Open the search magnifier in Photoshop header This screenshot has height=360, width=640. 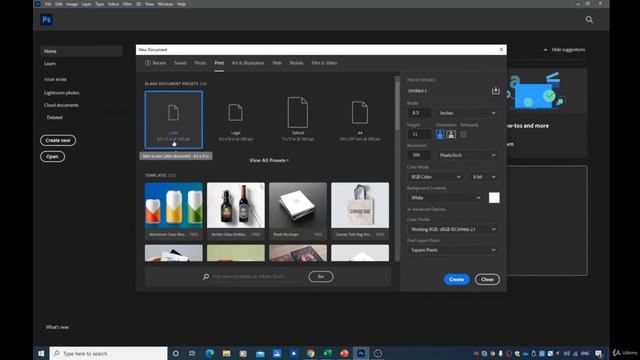(589, 20)
